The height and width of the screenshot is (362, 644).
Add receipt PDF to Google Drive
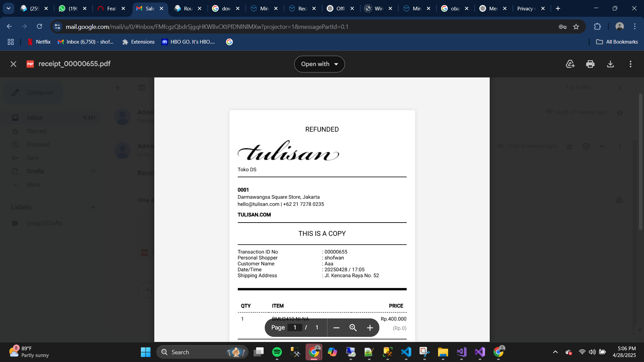click(x=570, y=64)
